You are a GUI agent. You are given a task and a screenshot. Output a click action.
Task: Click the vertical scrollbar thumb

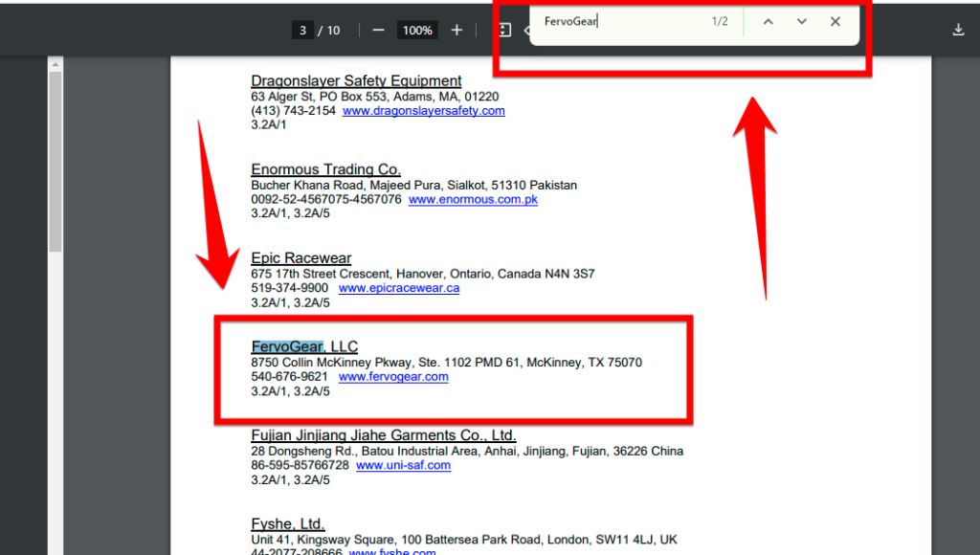56,162
